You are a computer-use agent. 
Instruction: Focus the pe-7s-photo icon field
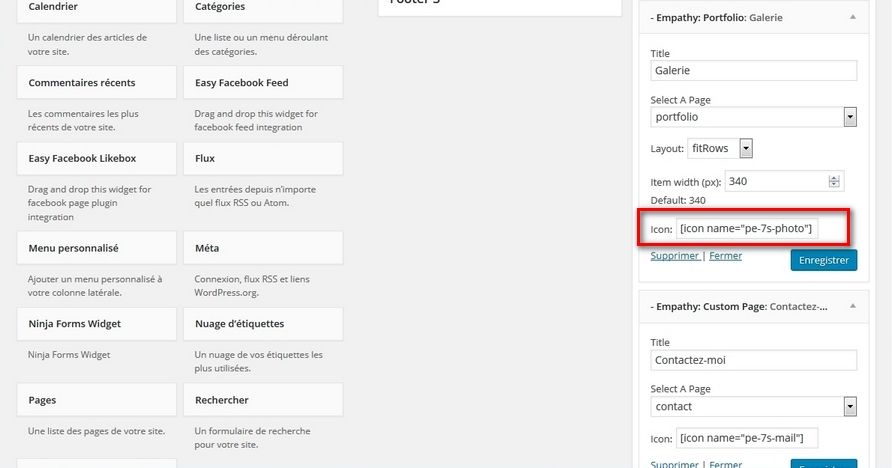[748, 229]
